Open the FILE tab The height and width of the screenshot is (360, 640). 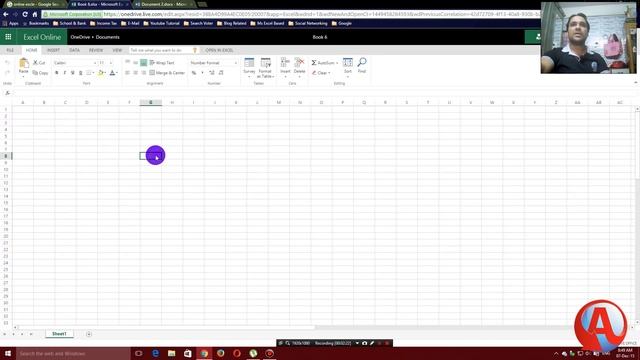[10, 50]
